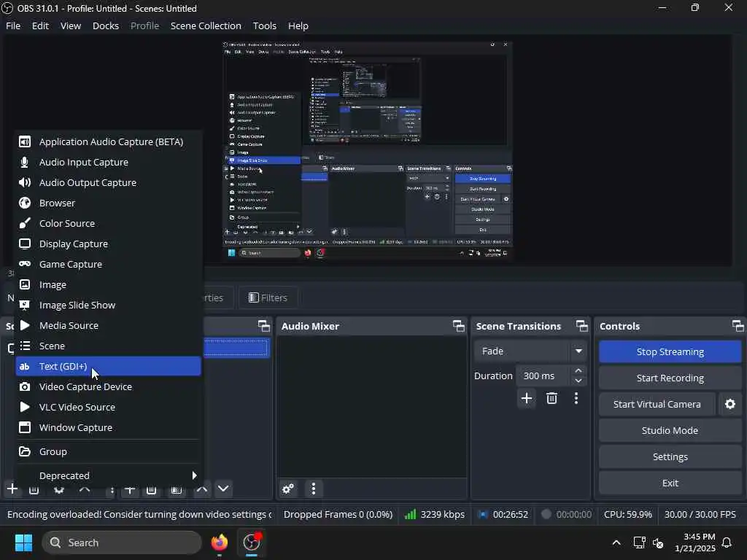Screen dimensions: 747x560
Task: Pop out the Audio Mixer dock
Action: point(459,326)
